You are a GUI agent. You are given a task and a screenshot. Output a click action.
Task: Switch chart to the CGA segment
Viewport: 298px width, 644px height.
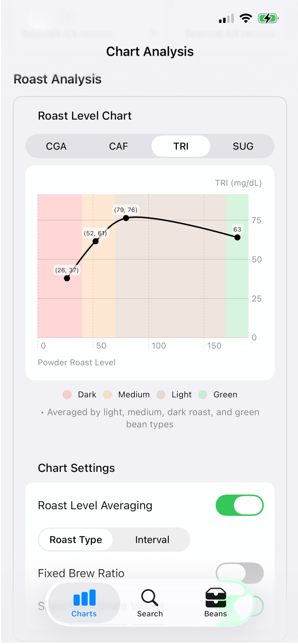56,146
